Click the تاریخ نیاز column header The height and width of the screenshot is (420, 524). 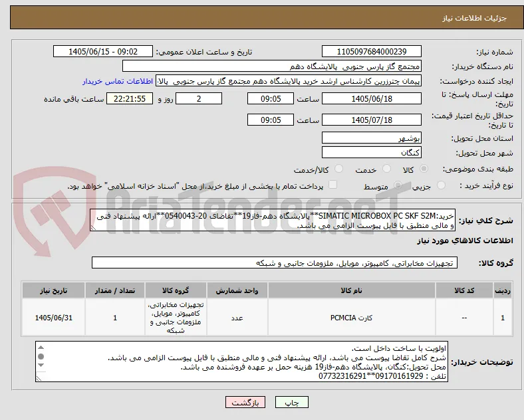point(53,290)
